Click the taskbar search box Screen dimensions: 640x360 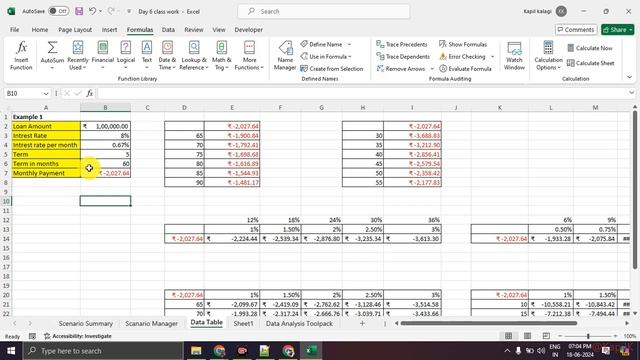click(103, 351)
